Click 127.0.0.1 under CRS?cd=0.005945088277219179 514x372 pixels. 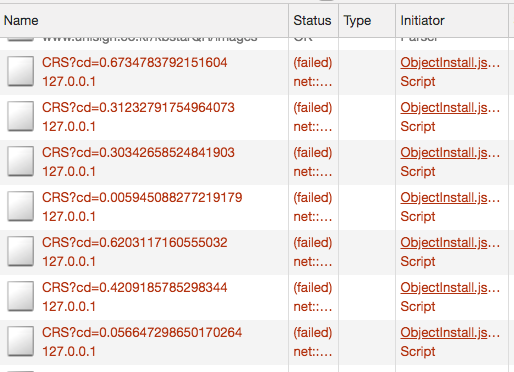click(69, 217)
